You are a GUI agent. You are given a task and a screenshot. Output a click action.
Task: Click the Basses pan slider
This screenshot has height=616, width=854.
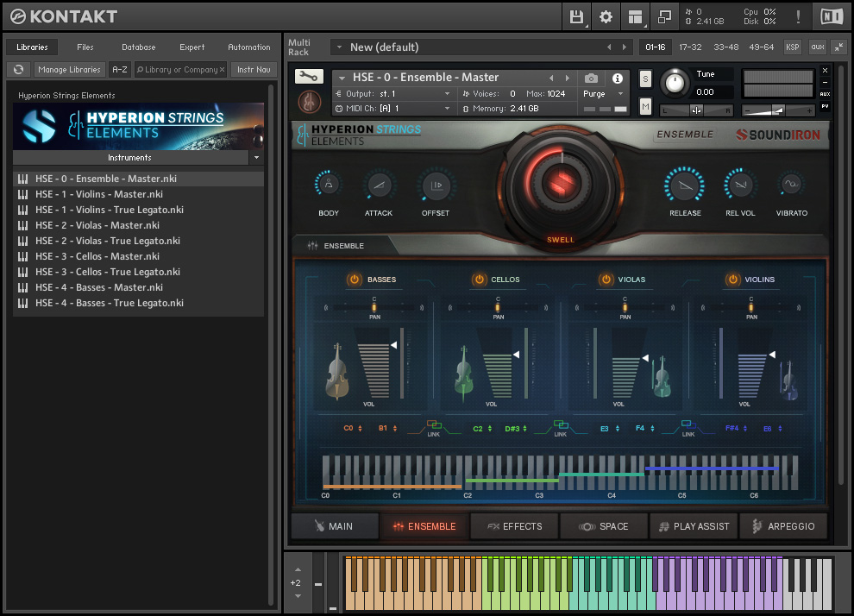coord(374,308)
